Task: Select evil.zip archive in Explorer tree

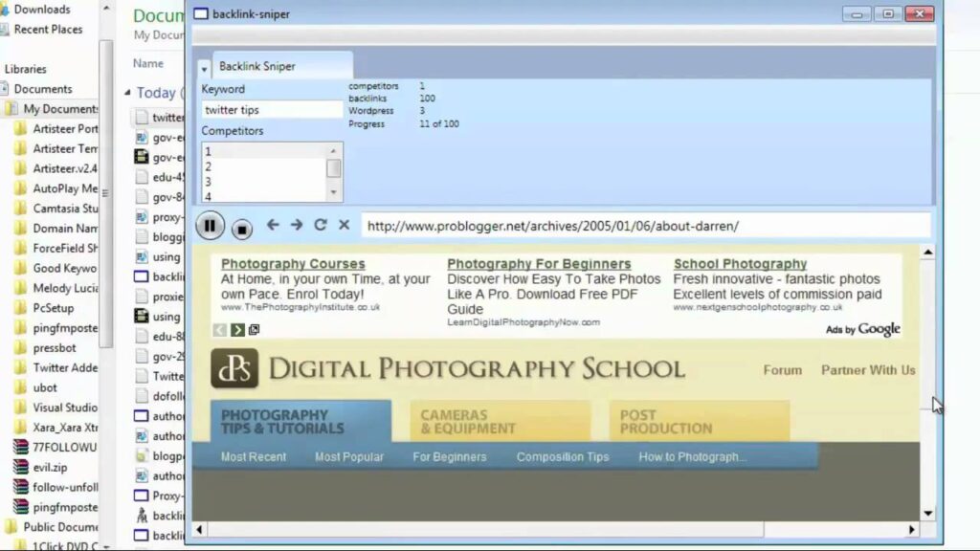Action: tap(50, 467)
